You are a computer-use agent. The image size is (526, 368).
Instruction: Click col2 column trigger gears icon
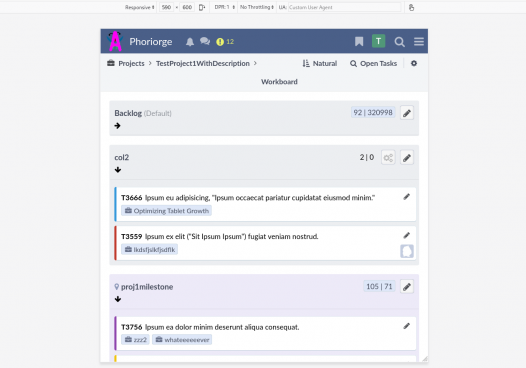tap(388, 158)
